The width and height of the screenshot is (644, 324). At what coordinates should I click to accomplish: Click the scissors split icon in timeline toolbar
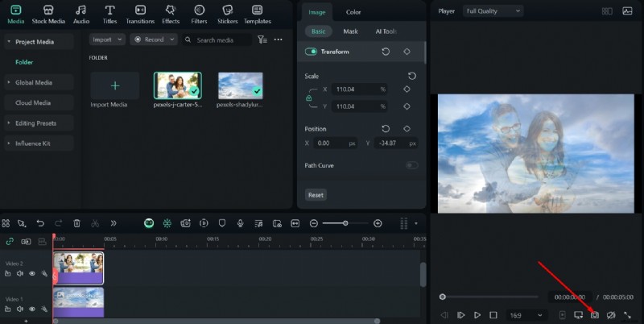coord(95,223)
